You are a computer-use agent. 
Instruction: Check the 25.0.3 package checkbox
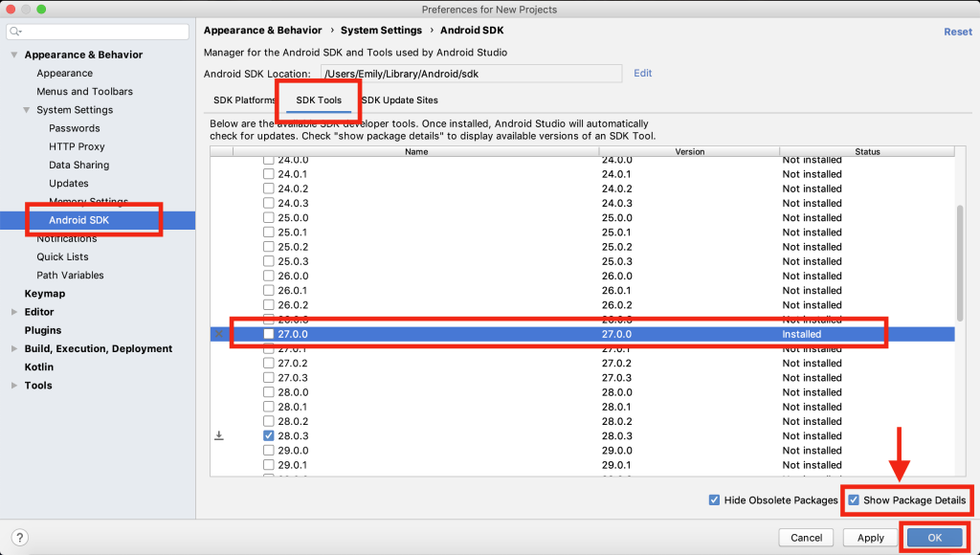tap(268, 261)
